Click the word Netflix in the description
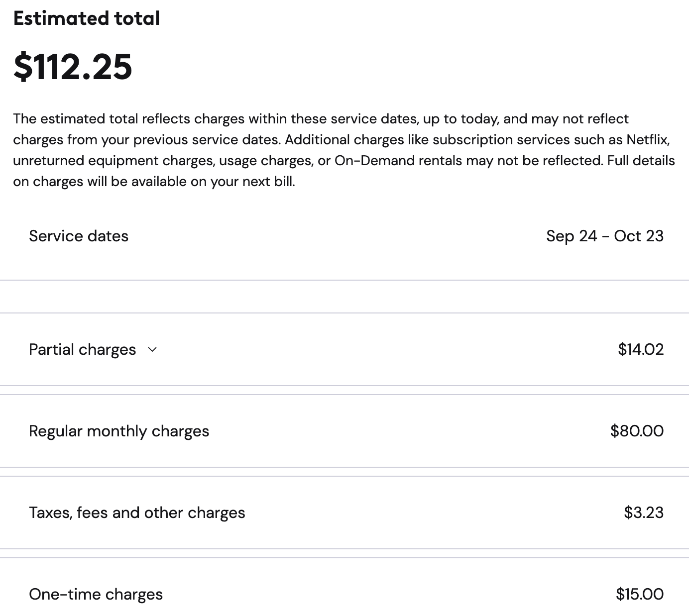The image size is (689, 616). (647, 139)
